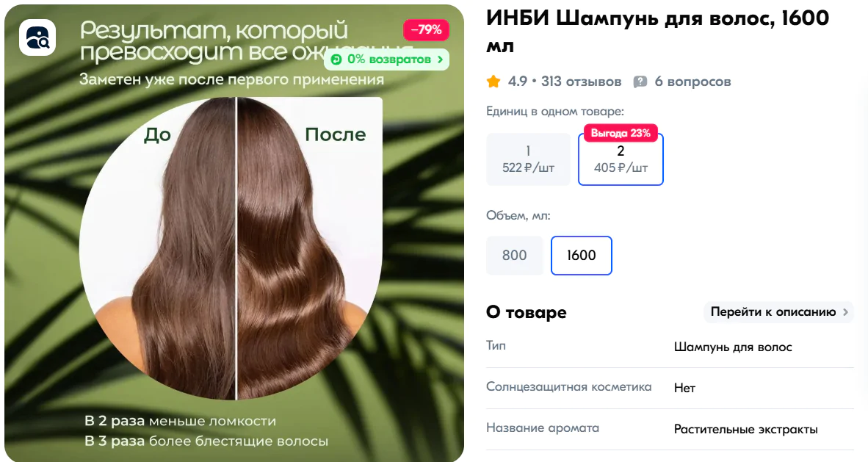Click the Шампунь для волос type value
Screen dimensions: 868x462
[x=733, y=347]
